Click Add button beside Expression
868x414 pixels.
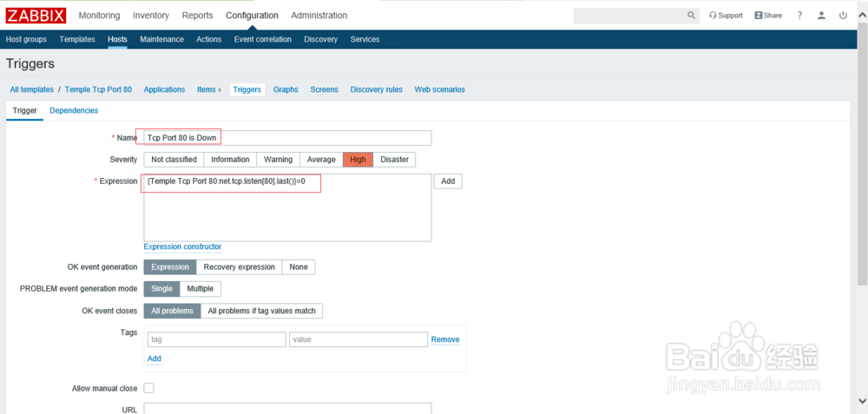tap(448, 181)
